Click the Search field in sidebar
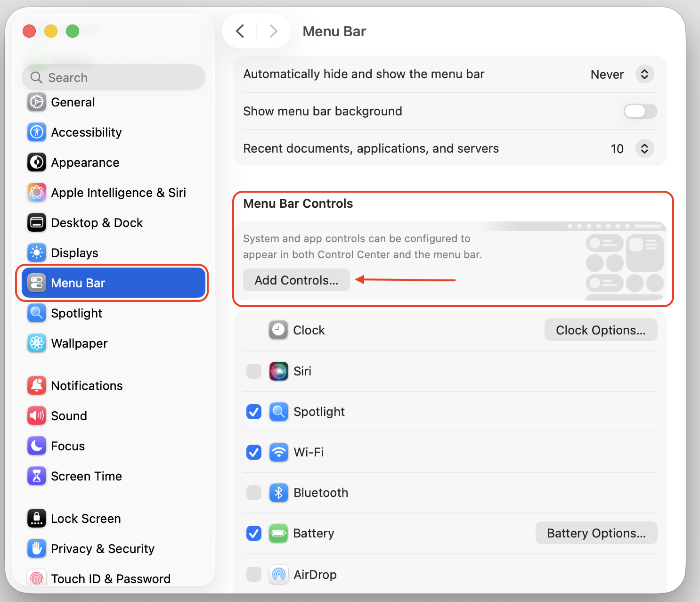This screenshot has width=700, height=602. [114, 77]
